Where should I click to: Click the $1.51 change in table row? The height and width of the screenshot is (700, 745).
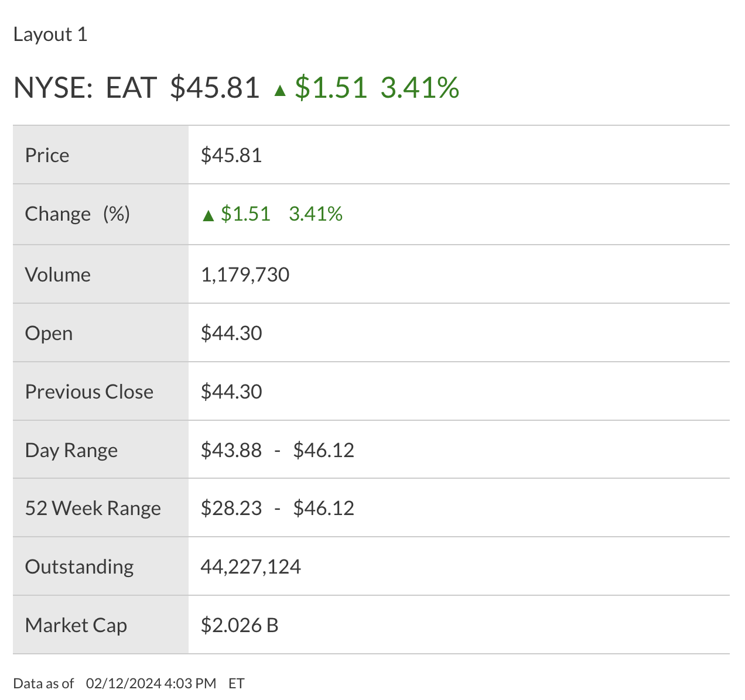(245, 214)
